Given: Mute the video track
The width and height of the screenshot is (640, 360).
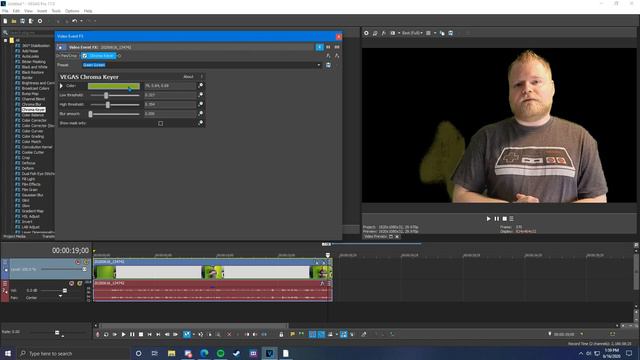Looking at the screenshot, I should [x=78, y=262].
